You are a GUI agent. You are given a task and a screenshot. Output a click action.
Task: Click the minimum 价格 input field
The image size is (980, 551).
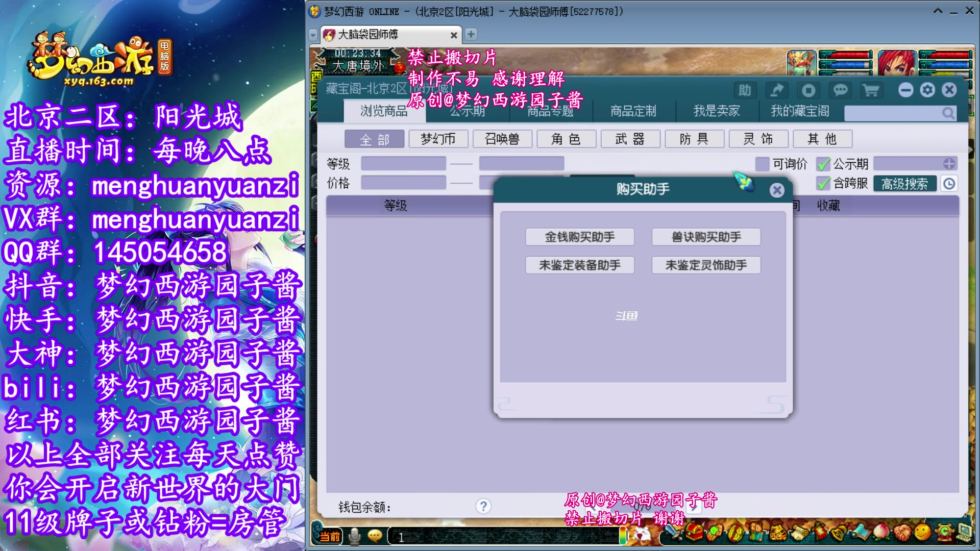click(x=403, y=182)
